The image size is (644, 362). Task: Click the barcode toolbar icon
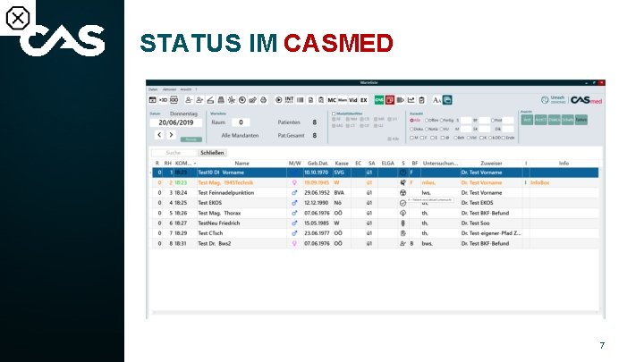(301, 100)
